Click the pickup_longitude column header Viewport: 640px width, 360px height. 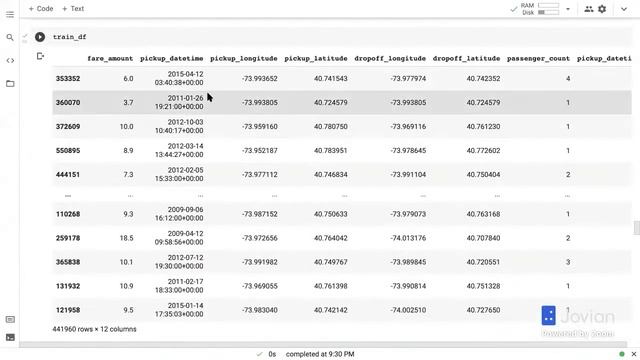[244, 58]
